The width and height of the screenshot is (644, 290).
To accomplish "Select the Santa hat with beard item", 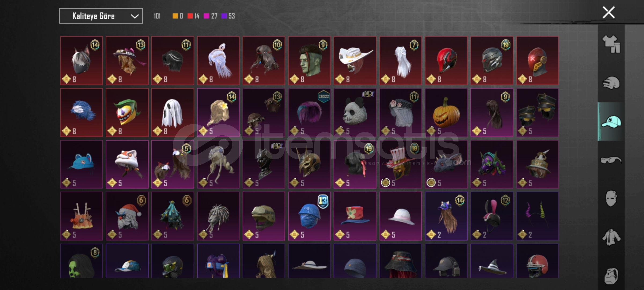I will (127, 216).
